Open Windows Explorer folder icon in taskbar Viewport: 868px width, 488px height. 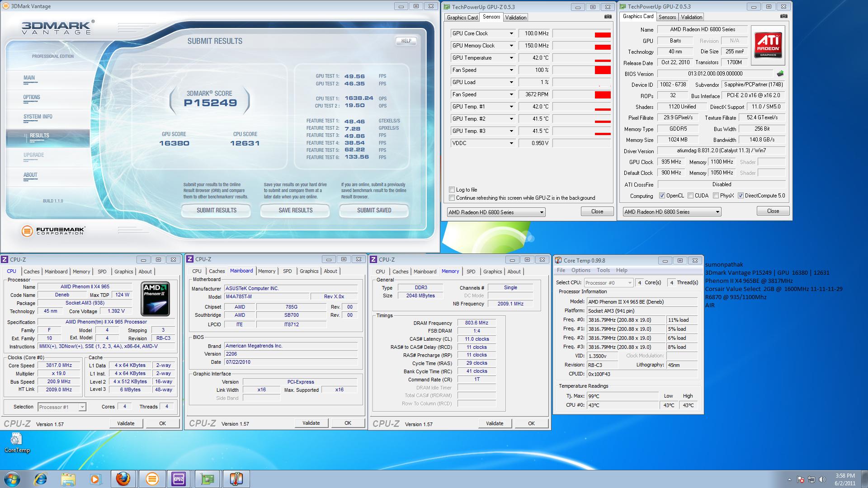pos(68,479)
